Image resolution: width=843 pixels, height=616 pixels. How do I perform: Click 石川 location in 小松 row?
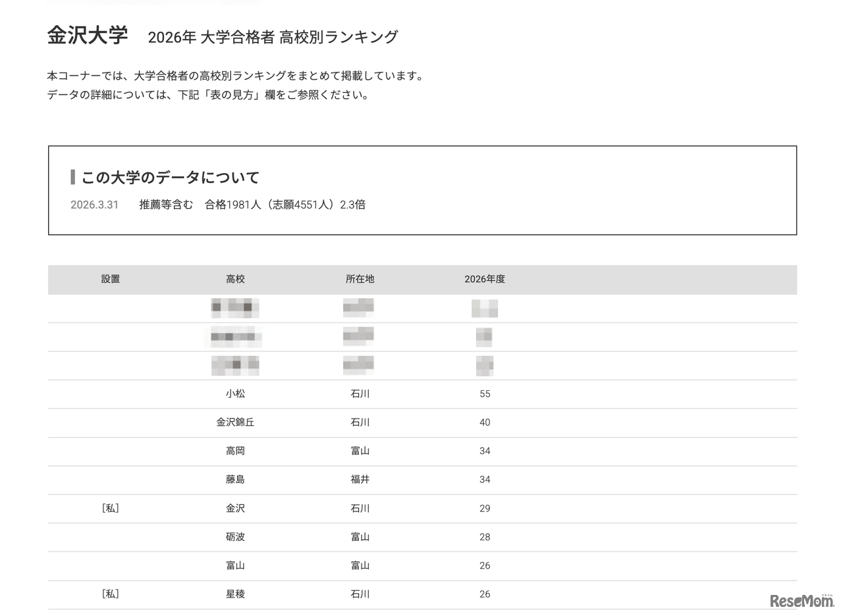[360, 394]
